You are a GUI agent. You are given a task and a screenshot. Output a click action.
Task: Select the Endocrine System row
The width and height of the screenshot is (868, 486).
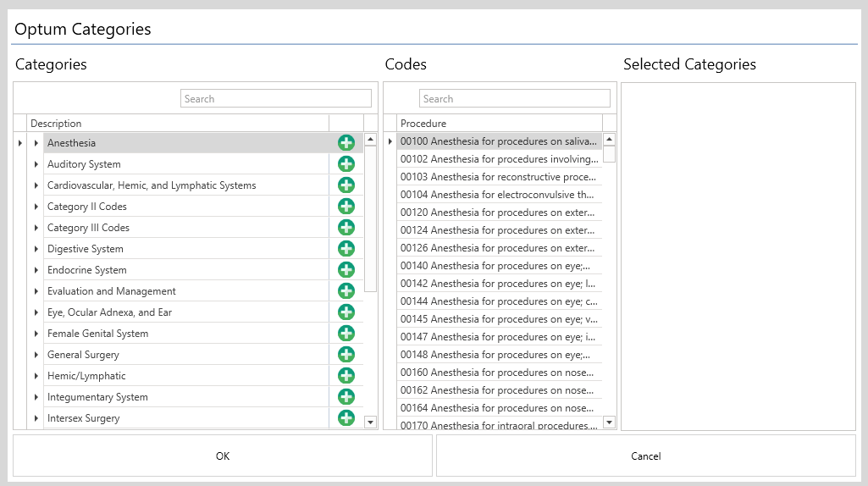pos(186,269)
